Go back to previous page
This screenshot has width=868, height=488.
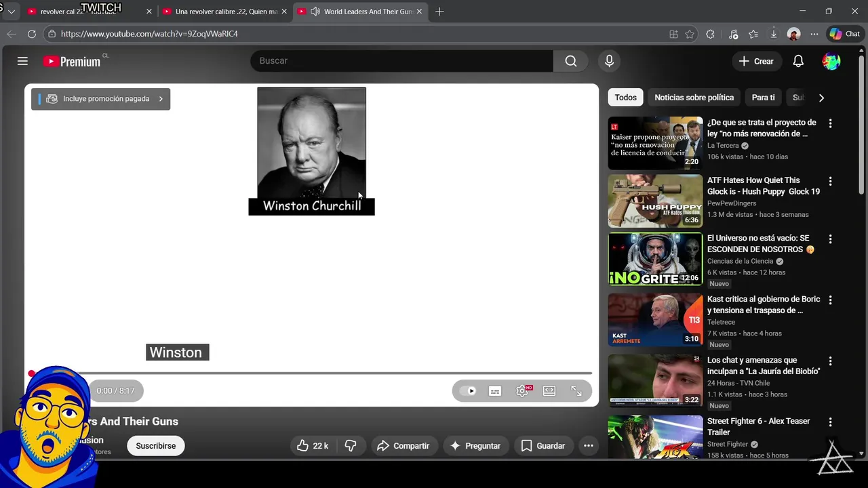click(x=12, y=34)
